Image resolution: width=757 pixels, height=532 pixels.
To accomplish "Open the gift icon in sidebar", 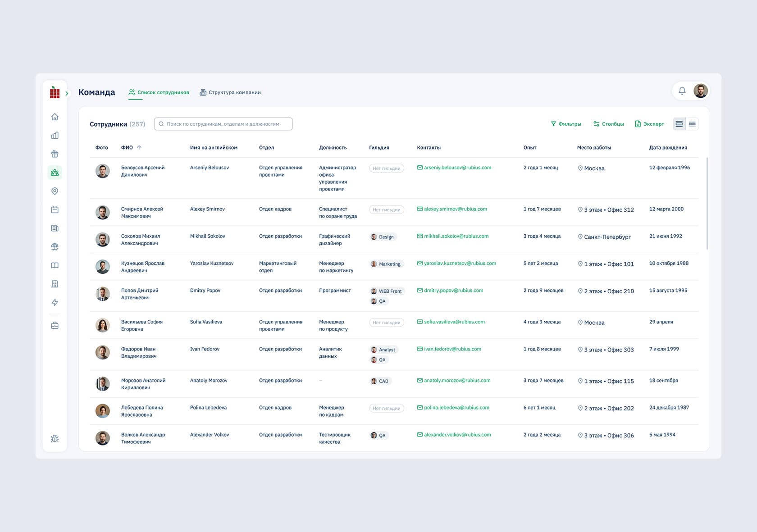I will pyautogui.click(x=55, y=154).
